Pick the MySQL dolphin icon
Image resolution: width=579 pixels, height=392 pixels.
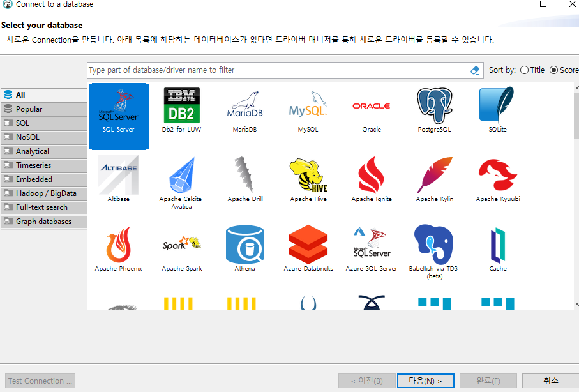[308, 110]
